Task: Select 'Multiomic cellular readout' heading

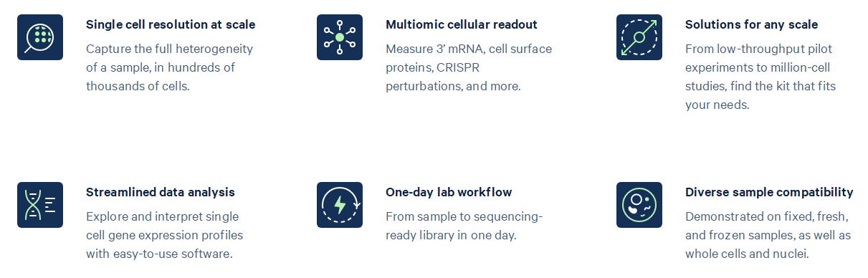Action: click(x=462, y=24)
